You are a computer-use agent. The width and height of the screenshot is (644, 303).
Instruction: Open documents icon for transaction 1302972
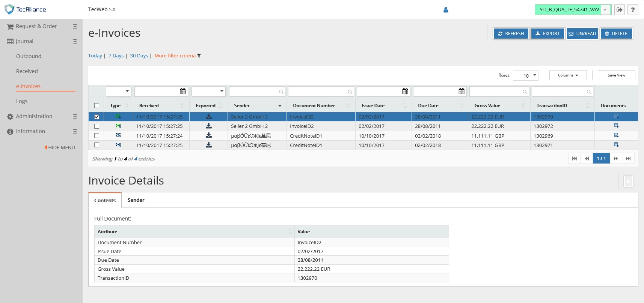point(616,126)
